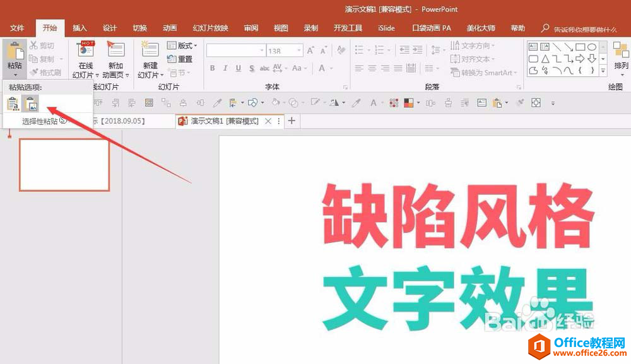Select the slide thumbnail in left panel

pyautogui.click(x=64, y=165)
